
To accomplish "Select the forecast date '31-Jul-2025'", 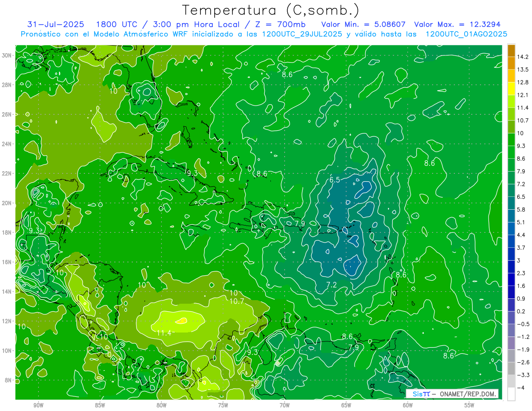I will 55,24.
